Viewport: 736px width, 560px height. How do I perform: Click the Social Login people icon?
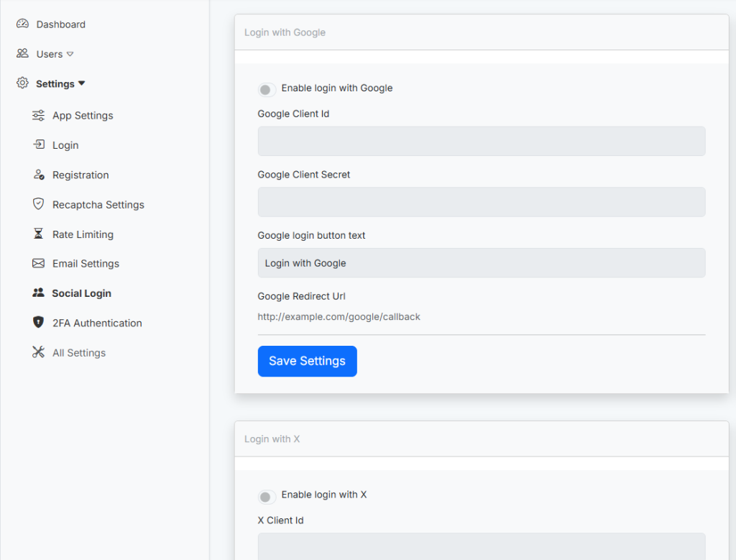pos(39,293)
